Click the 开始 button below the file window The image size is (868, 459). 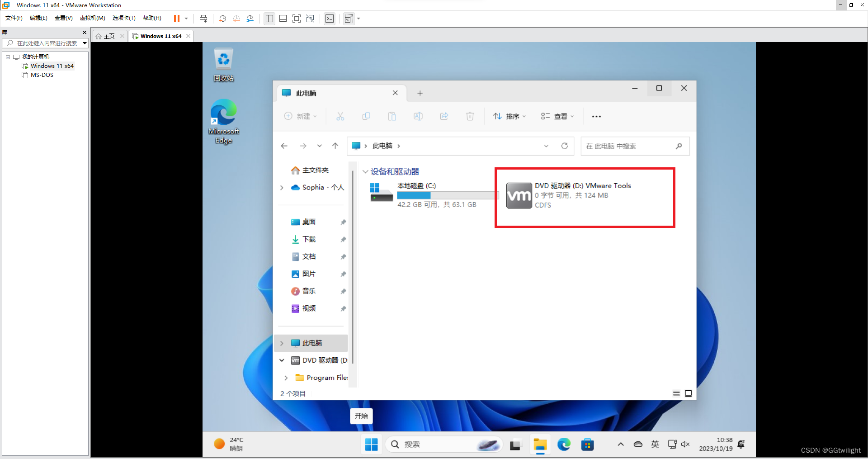point(361,416)
